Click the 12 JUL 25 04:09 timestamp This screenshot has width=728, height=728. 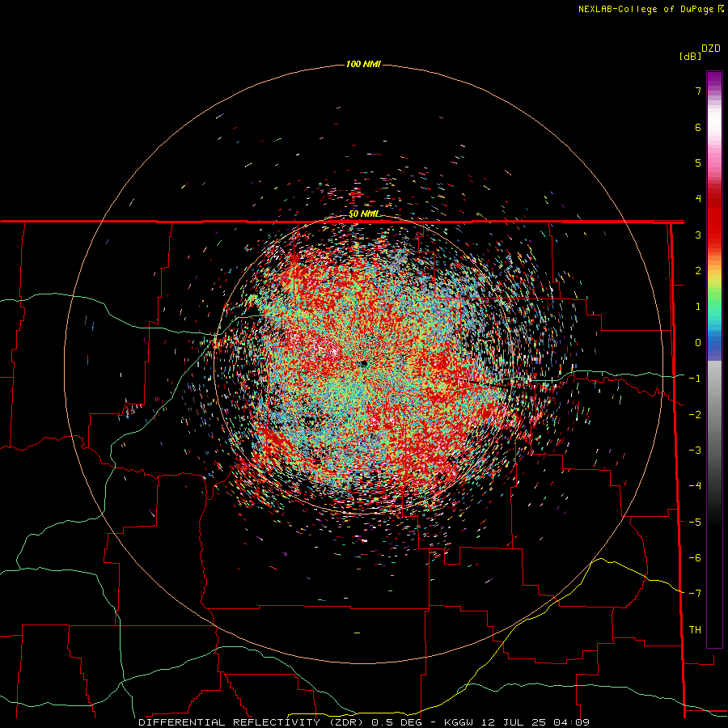tap(534, 722)
